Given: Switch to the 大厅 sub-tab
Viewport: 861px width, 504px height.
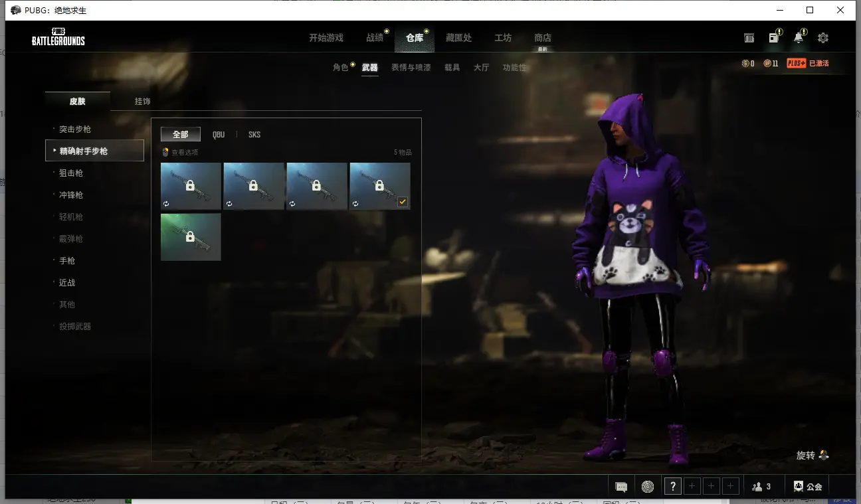Looking at the screenshot, I should (482, 68).
